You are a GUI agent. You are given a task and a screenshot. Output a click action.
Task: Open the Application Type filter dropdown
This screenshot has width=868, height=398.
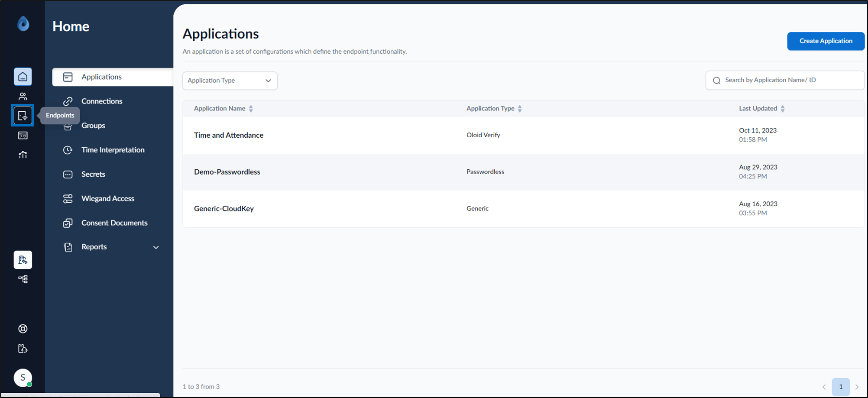pyautogui.click(x=230, y=81)
